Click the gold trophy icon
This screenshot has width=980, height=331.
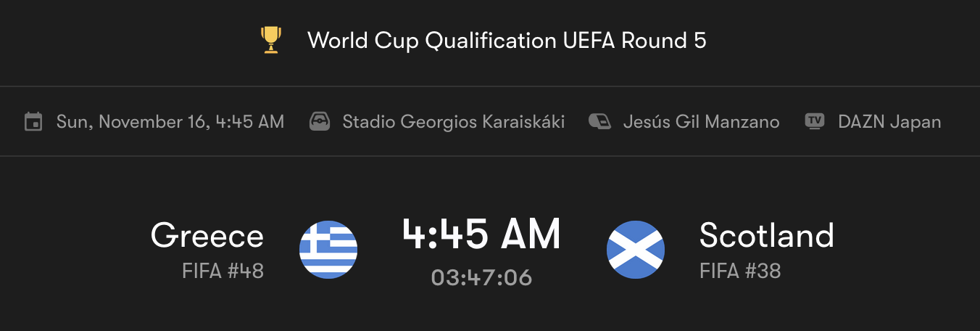(271, 40)
